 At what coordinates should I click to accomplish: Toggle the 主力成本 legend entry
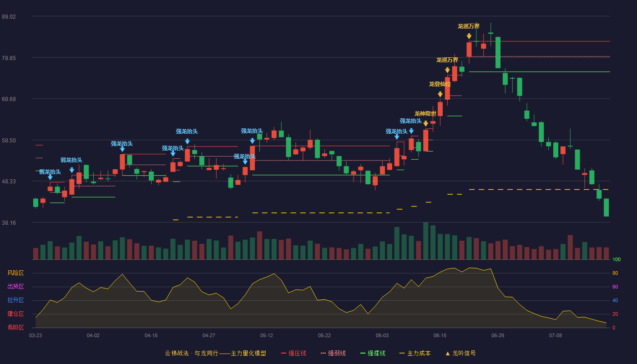[415, 353]
